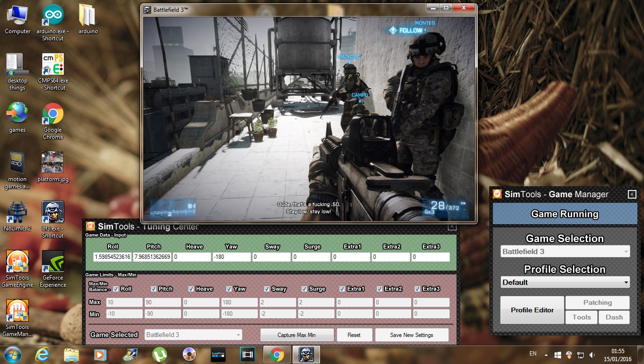
Task: Open the motion games archive icon
Action: 18,171
